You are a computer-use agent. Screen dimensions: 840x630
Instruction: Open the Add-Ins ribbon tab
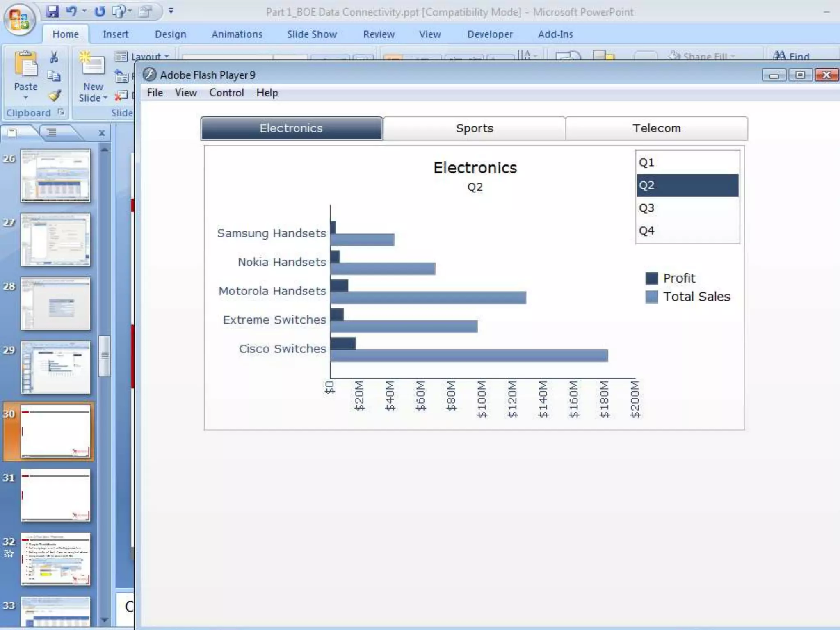[x=556, y=34]
